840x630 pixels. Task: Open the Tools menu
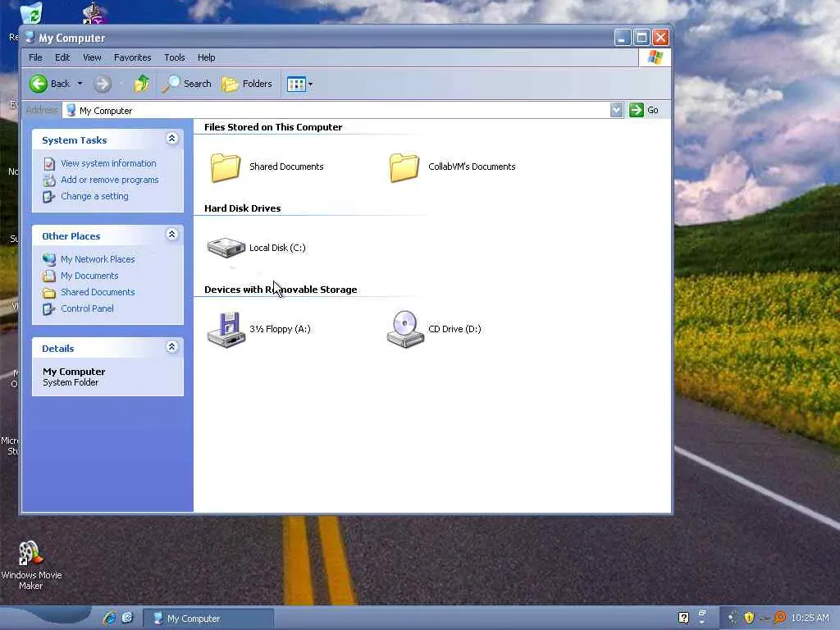(x=175, y=57)
